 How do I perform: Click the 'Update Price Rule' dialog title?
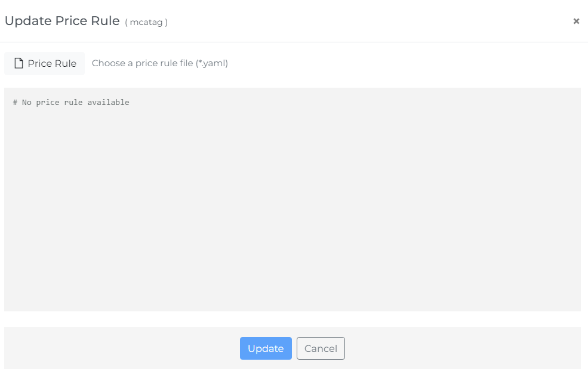tap(62, 21)
